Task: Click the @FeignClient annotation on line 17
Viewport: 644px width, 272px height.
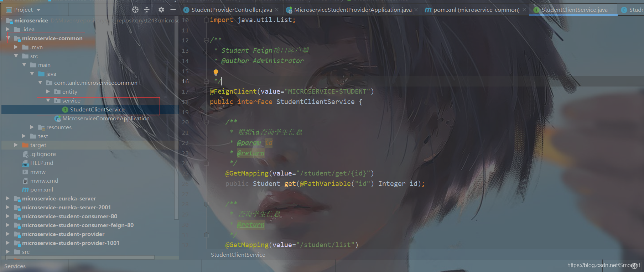Action: [x=233, y=91]
